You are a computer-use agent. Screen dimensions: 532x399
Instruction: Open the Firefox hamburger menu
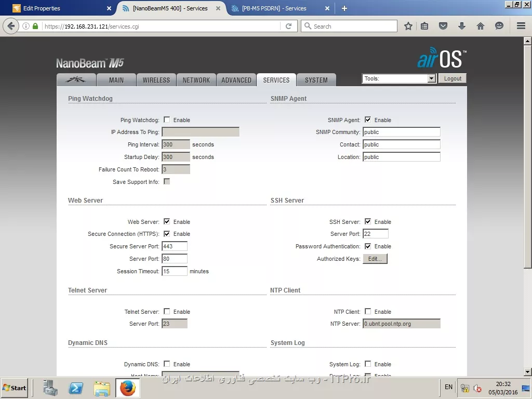[521, 26]
